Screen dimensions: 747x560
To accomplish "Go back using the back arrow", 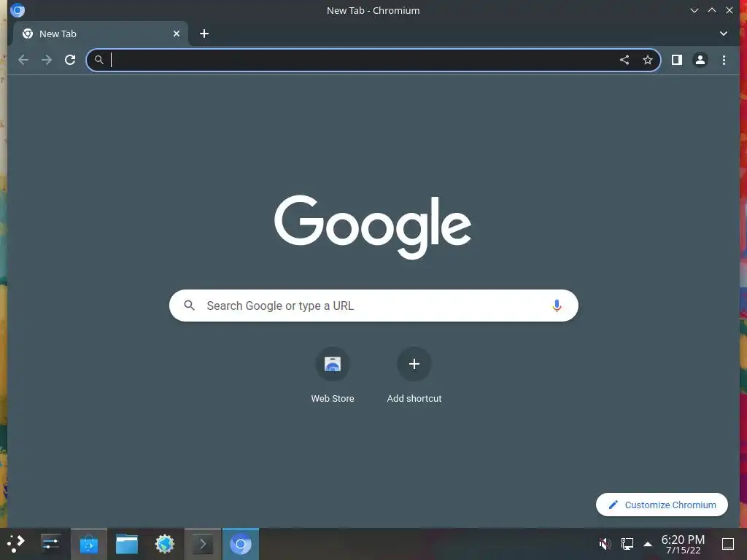I will point(23,60).
